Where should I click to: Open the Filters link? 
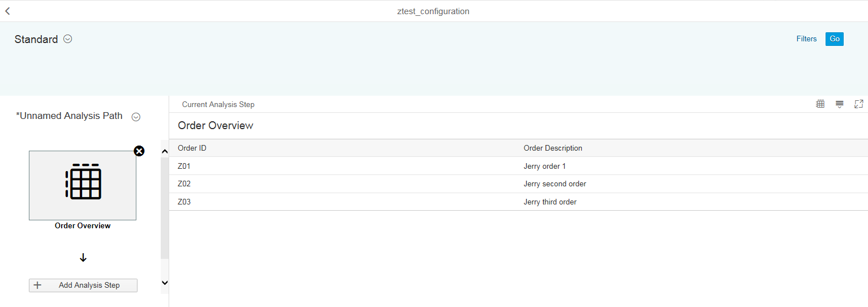click(806, 39)
